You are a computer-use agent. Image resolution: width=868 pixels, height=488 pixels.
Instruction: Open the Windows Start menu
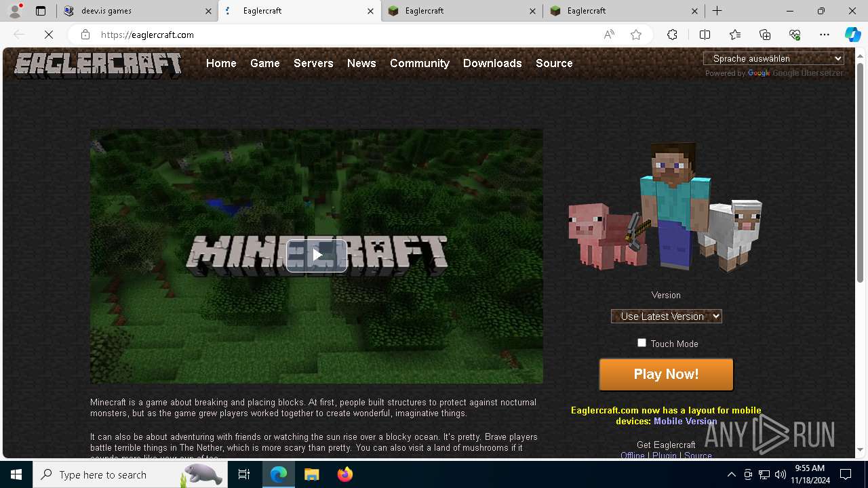(x=16, y=474)
